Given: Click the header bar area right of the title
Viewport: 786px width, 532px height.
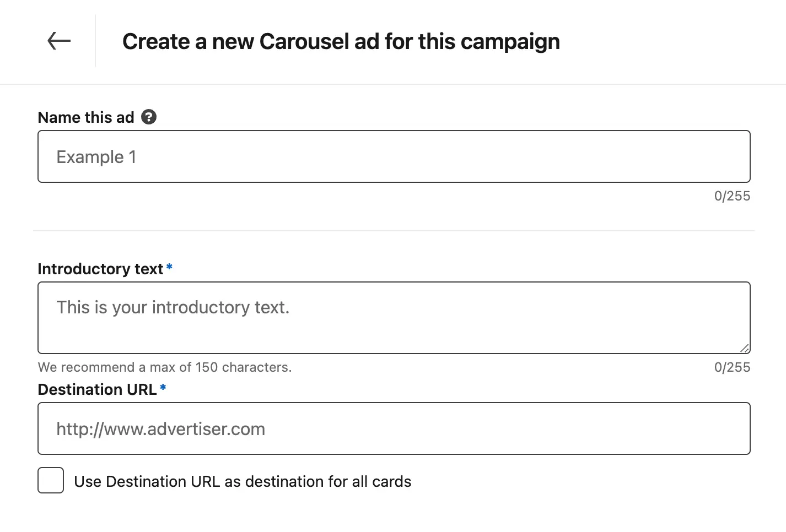Looking at the screenshot, I should point(672,42).
